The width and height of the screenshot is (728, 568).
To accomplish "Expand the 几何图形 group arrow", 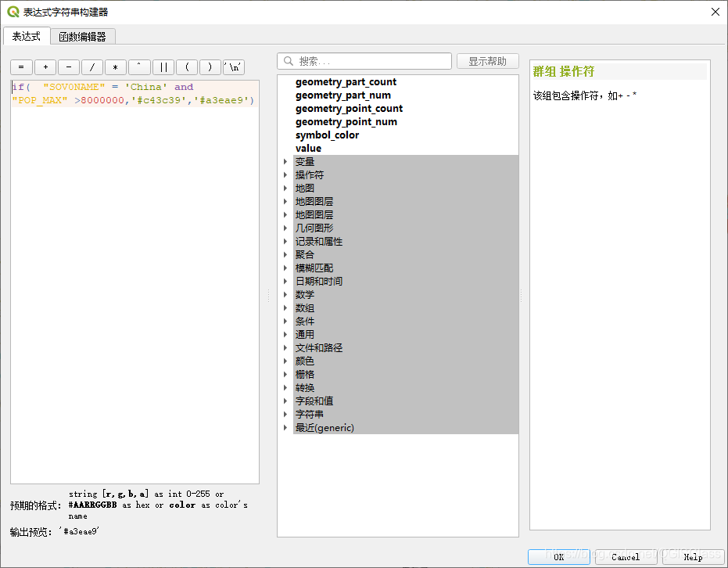I will 285,228.
